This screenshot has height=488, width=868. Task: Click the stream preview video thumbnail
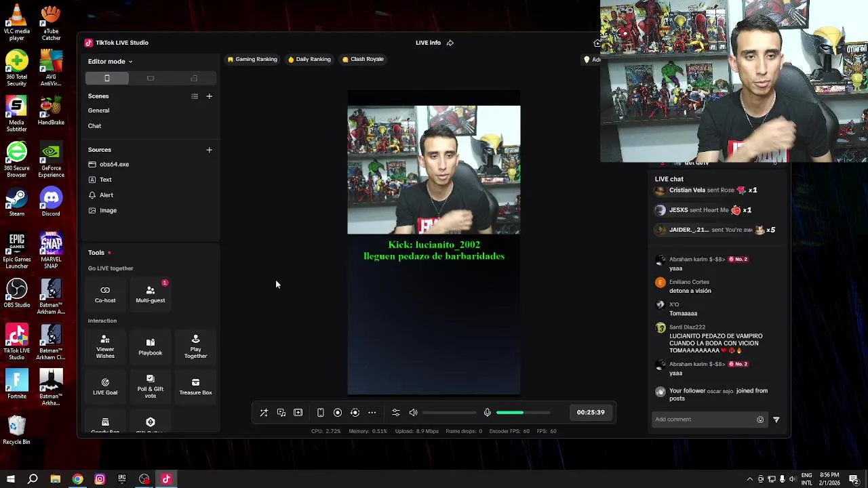pos(434,169)
